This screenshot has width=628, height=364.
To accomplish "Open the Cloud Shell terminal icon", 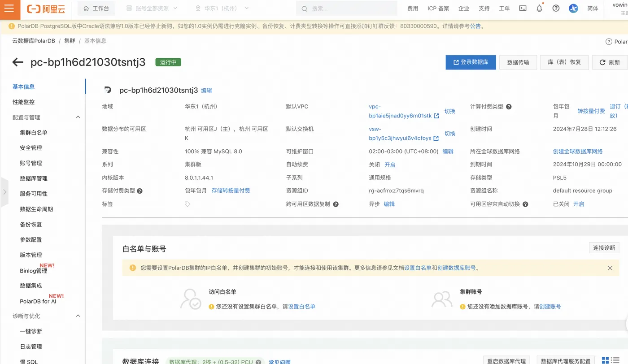I will point(523,8).
